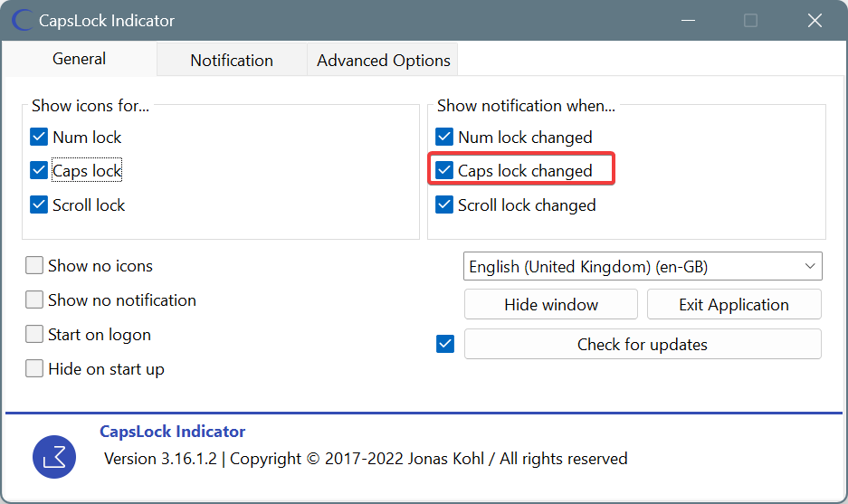The width and height of the screenshot is (848, 504).
Task: Switch to the Notification tab
Action: [x=232, y=60]
